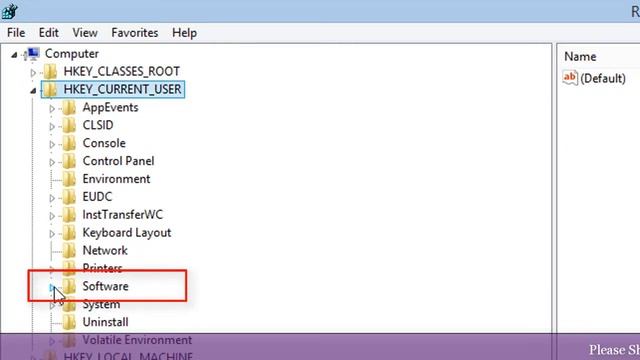
Task: Select the EUDC key label
Action: (97, 197)
